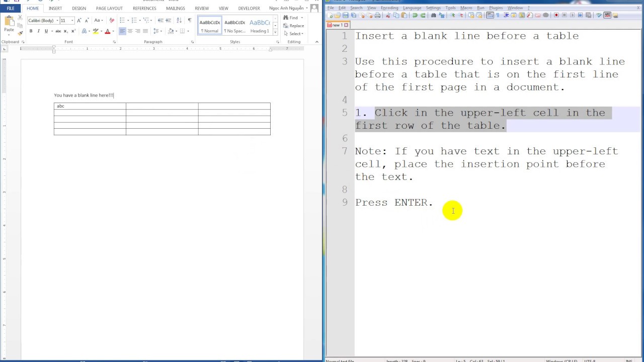The image size is (644, 362).
Task: Open the INSERT ribbon tab
Action: click(x=55, y=9)
